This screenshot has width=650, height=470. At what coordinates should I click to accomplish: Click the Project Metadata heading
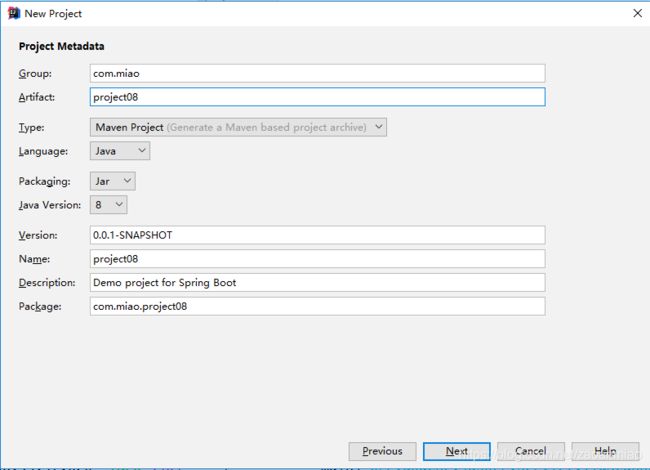coord(61,46)
